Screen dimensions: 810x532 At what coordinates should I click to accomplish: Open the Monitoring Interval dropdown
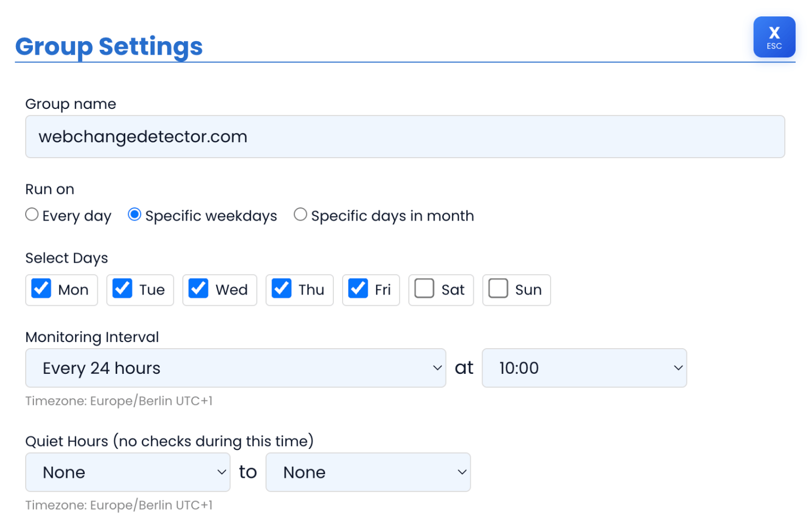click(235, 368)
